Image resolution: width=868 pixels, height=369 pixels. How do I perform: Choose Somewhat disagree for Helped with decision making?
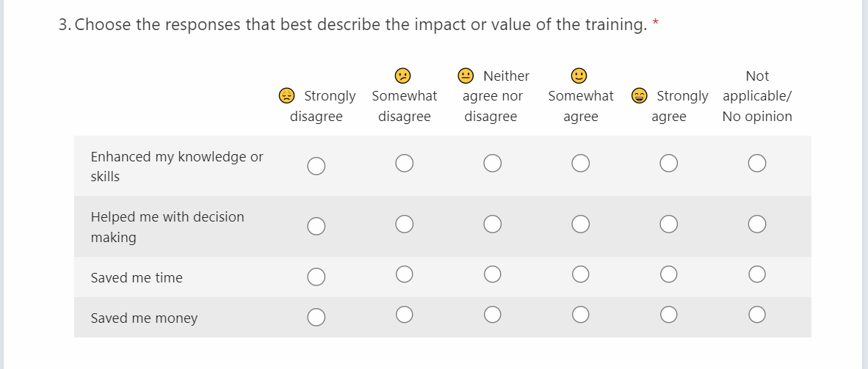click(x=404, y=224)
